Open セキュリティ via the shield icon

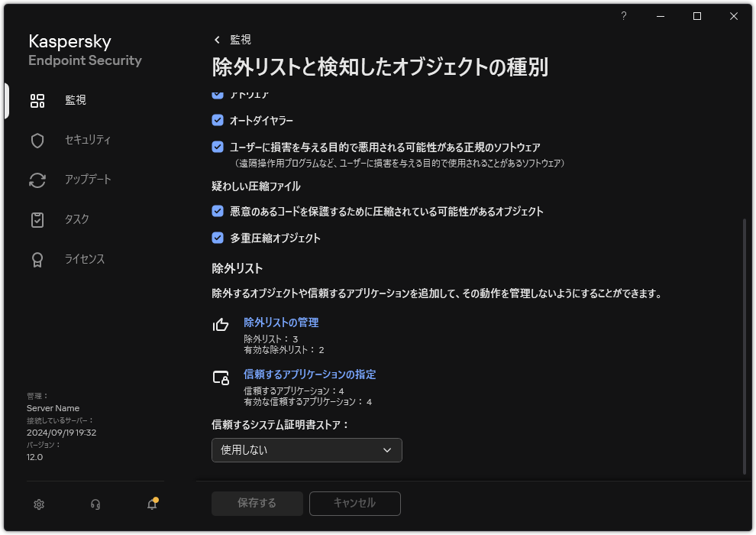(x=37, y=140)
